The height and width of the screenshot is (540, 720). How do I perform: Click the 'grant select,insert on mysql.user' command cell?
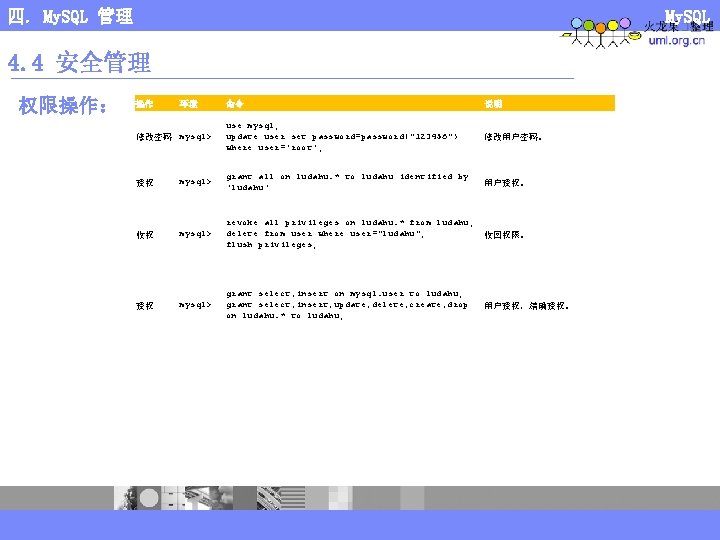347,305
